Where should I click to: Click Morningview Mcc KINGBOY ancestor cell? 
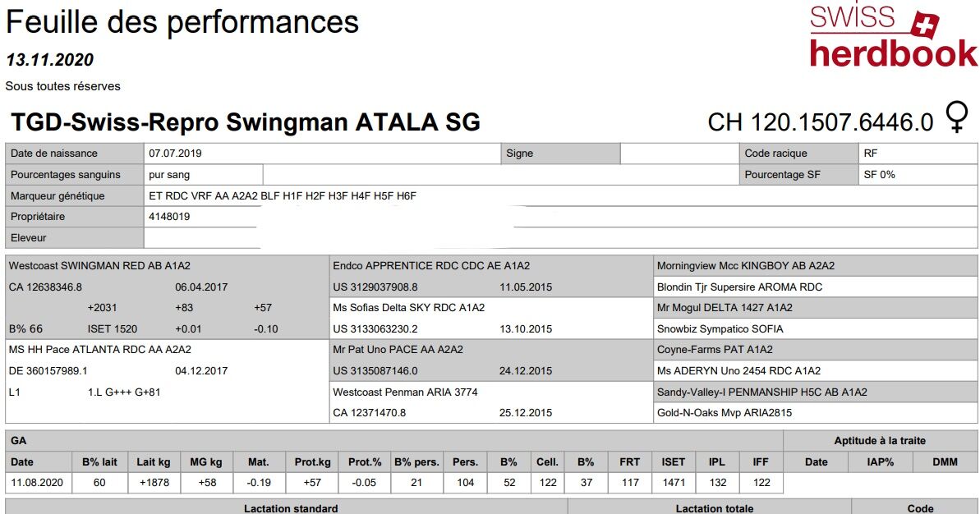(x=745, y=266)
